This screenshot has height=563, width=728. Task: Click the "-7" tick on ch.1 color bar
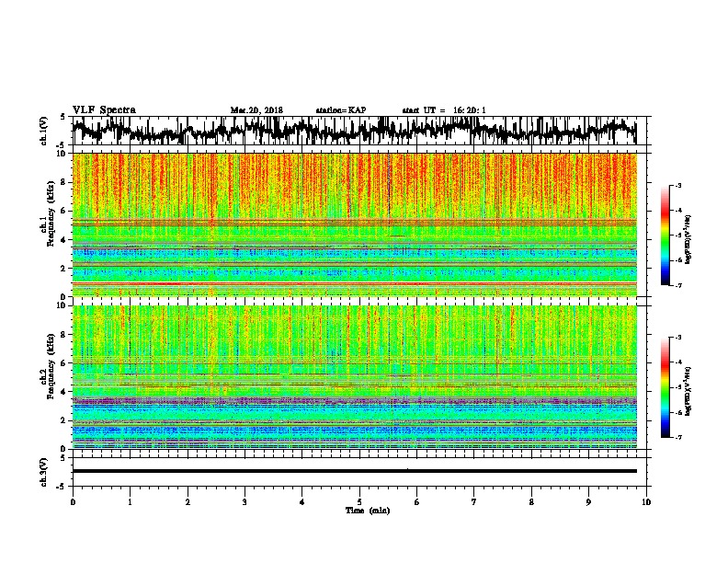pos(678,285)
